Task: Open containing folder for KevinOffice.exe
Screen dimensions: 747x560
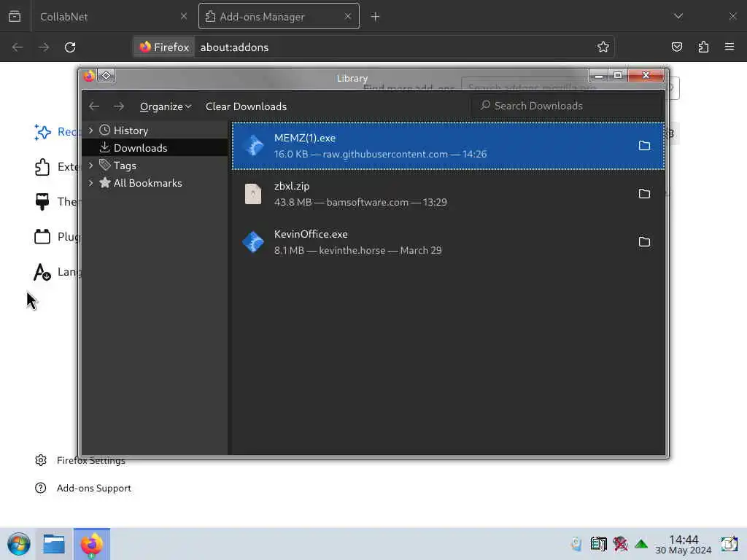Action: (x=644, y=242)
